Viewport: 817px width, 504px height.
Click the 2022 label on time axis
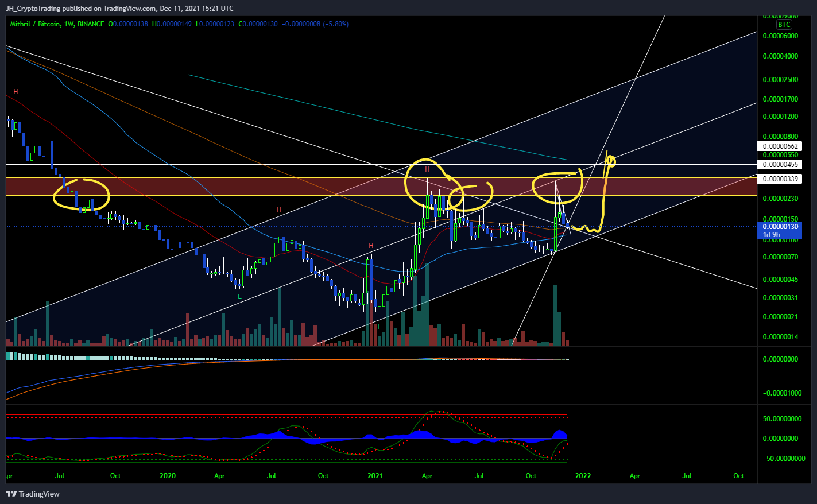583,476
